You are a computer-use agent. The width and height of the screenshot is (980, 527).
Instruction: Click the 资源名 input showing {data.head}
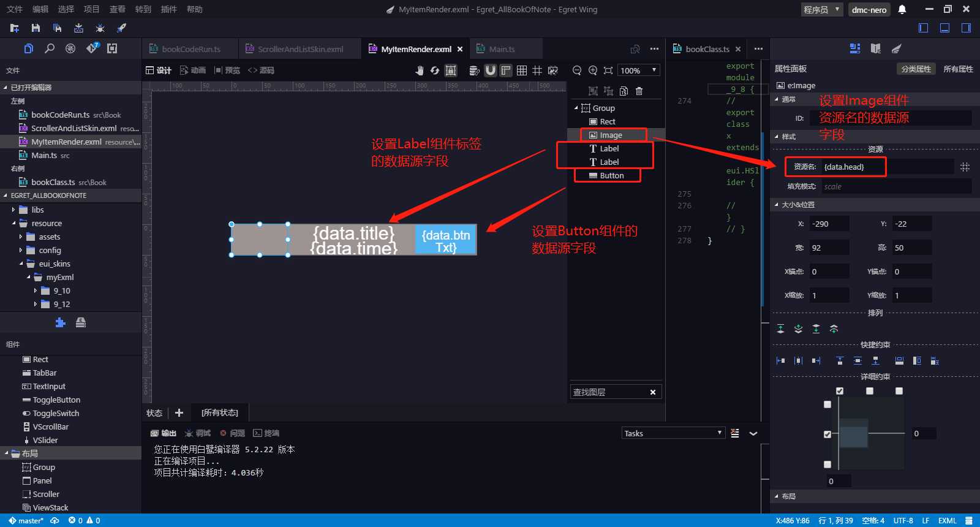pyautogui.click(x=888, y=167)
